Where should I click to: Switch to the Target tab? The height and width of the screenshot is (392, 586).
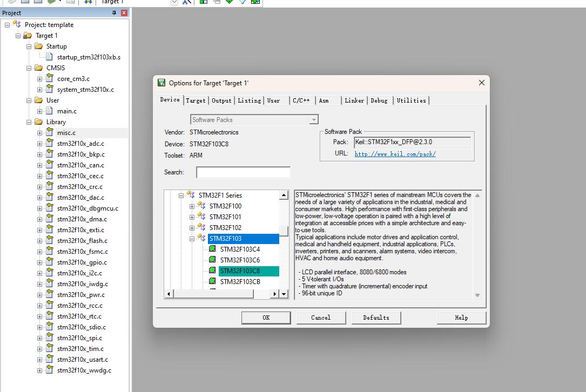196,100
